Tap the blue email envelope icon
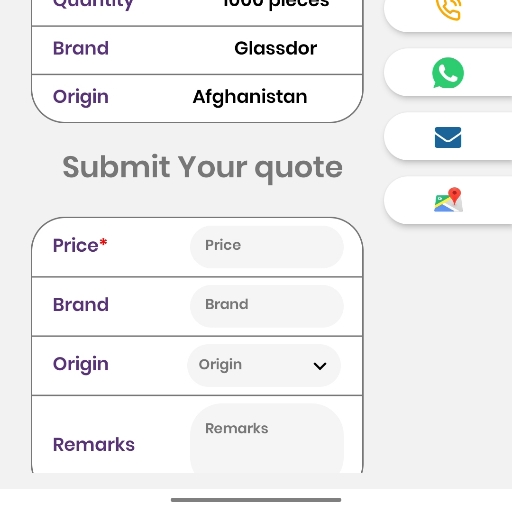 tap(448, 137)
